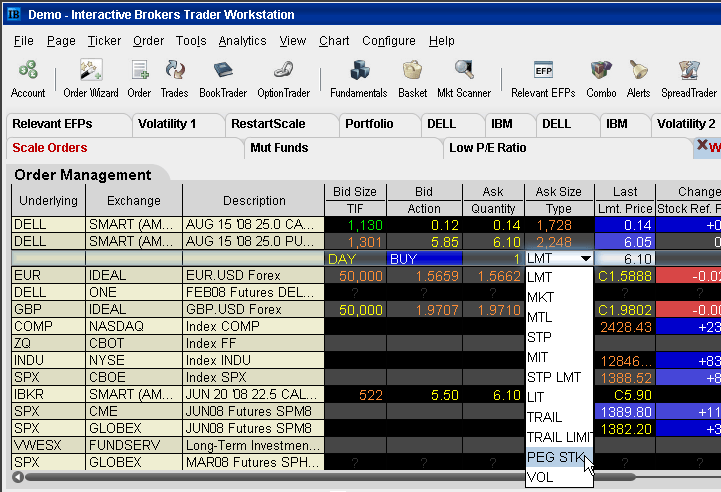Select the GBP.USD Forex row description

tap(254, 309)
